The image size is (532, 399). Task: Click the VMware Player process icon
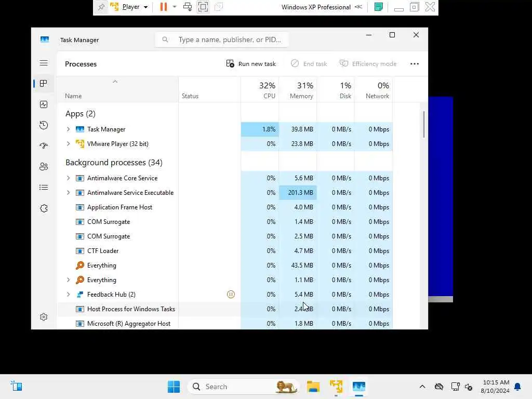click(x=79, y=144)
